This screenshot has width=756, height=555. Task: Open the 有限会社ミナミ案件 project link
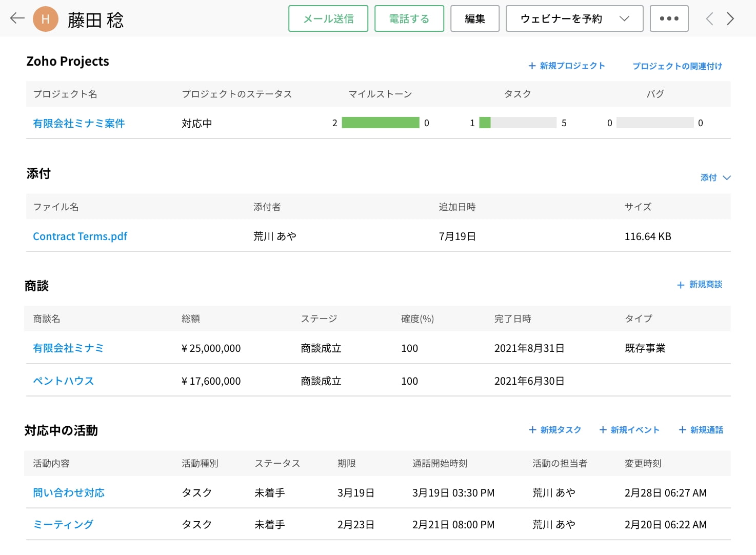(x=79, y=123)
